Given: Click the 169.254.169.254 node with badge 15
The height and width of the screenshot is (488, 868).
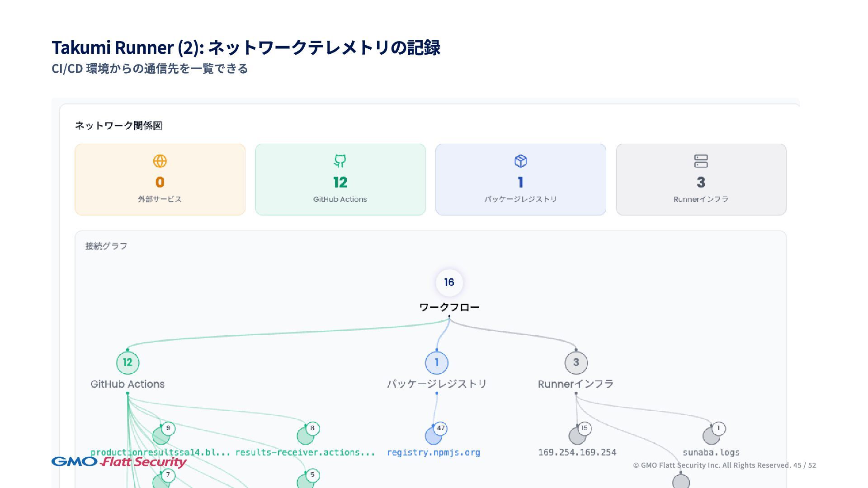Looking at the screenshot, I should coord(577,436).
